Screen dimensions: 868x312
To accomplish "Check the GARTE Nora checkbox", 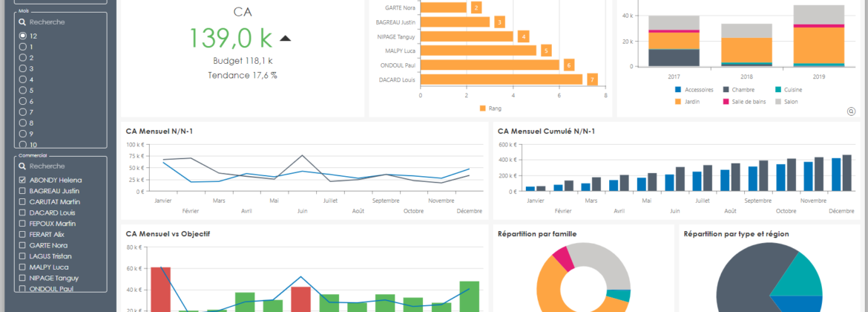I will pyautogui.click(x=22, y=245).
